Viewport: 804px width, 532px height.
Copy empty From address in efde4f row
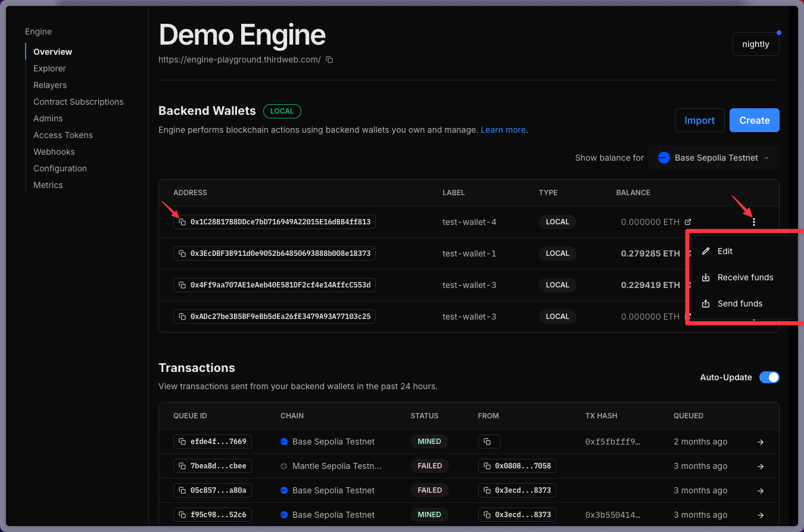click(x=487, y=442)
